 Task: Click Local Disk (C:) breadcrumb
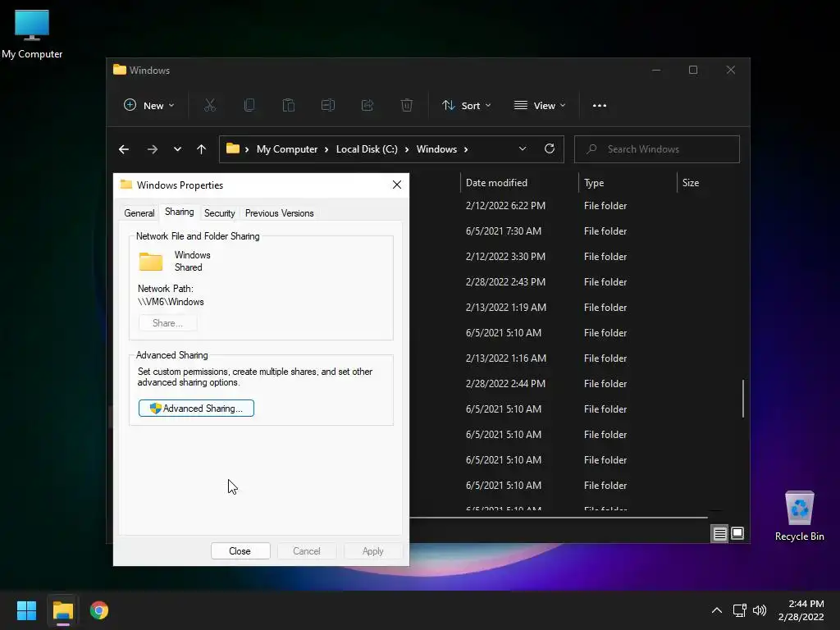(367, 149)
